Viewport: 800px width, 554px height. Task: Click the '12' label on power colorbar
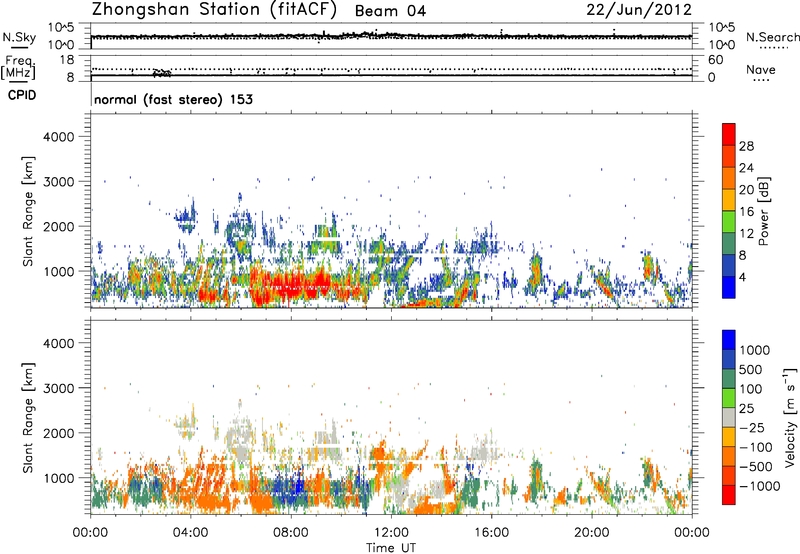point(746,234)
